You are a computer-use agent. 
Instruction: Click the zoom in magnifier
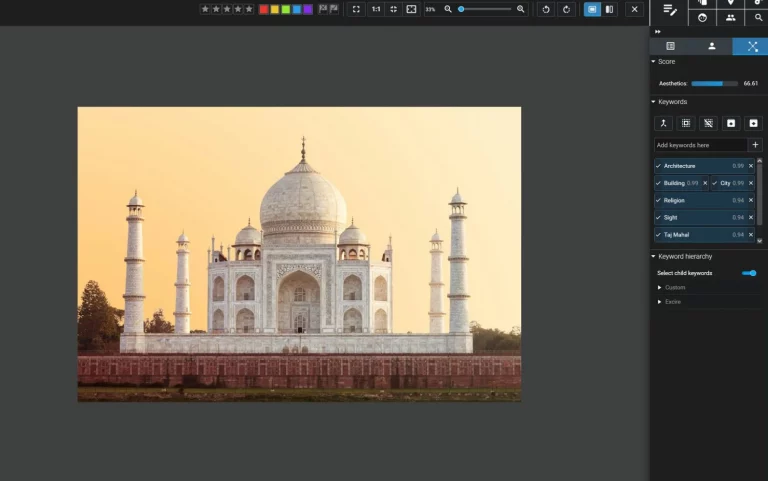click(x=520, y=9)
